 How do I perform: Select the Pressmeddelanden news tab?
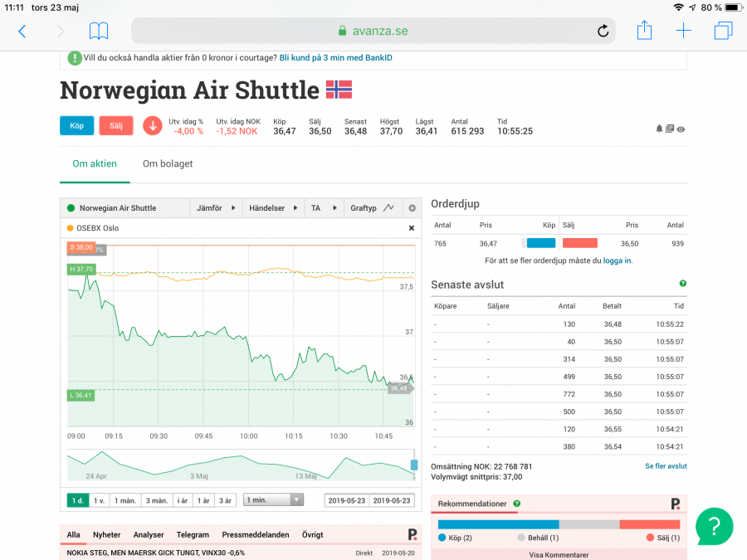[256, 535]
